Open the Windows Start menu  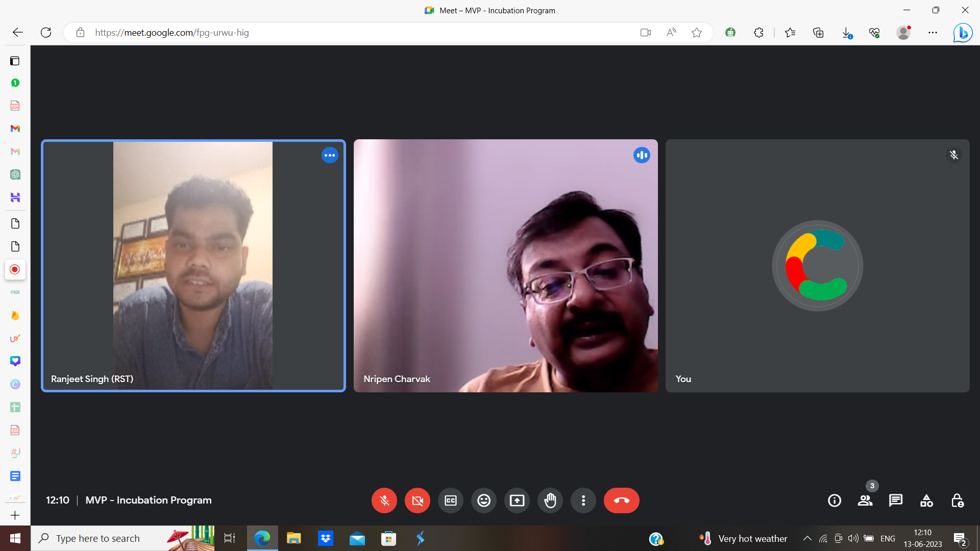pos(15,538)
